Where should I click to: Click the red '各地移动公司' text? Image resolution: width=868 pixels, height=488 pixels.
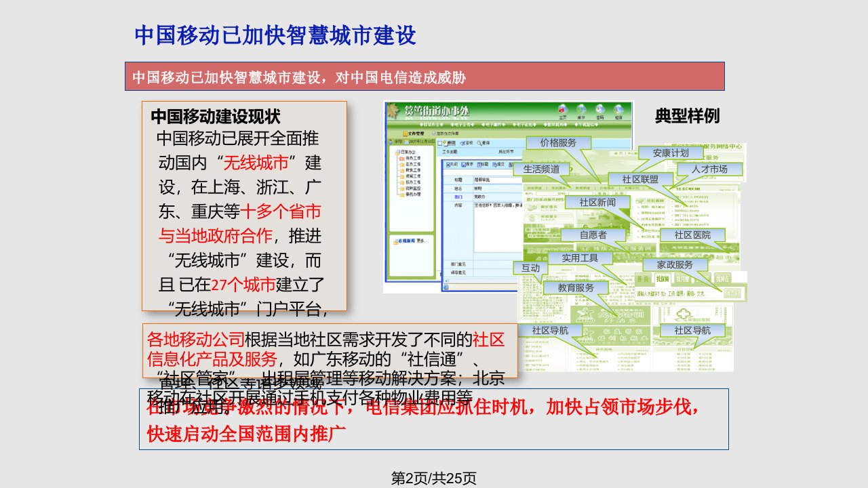coord(196,338)
